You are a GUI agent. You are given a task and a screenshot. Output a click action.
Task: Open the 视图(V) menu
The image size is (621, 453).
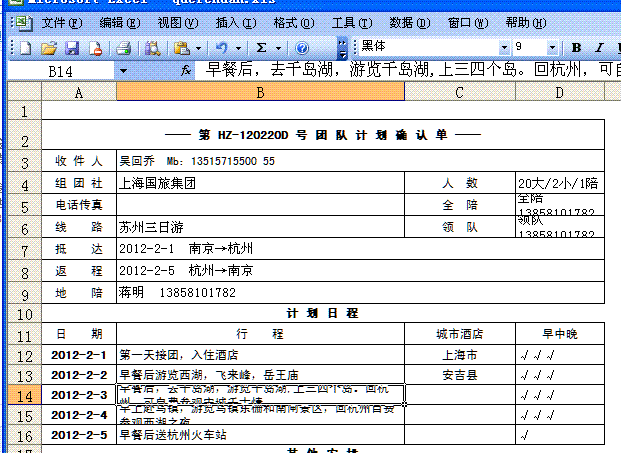pos(178,23)
